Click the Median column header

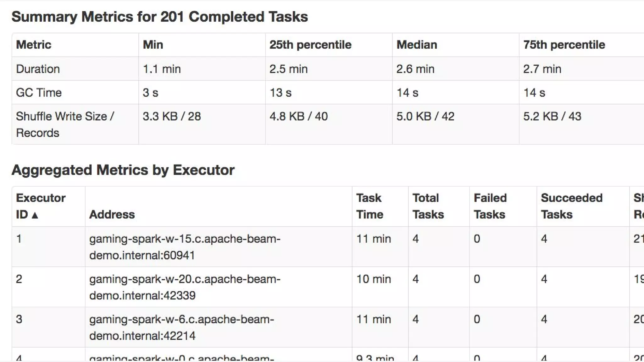coord(417,45)
